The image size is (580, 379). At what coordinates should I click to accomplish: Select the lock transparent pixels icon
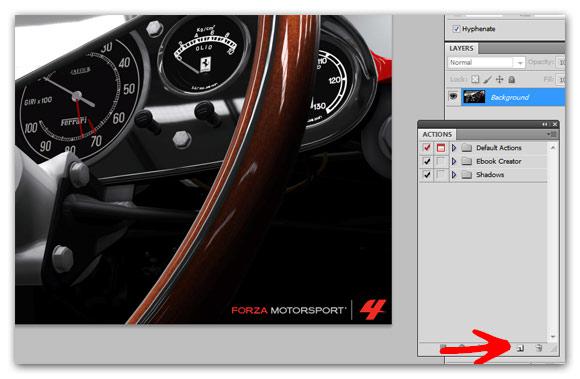(x=475, y=79)
